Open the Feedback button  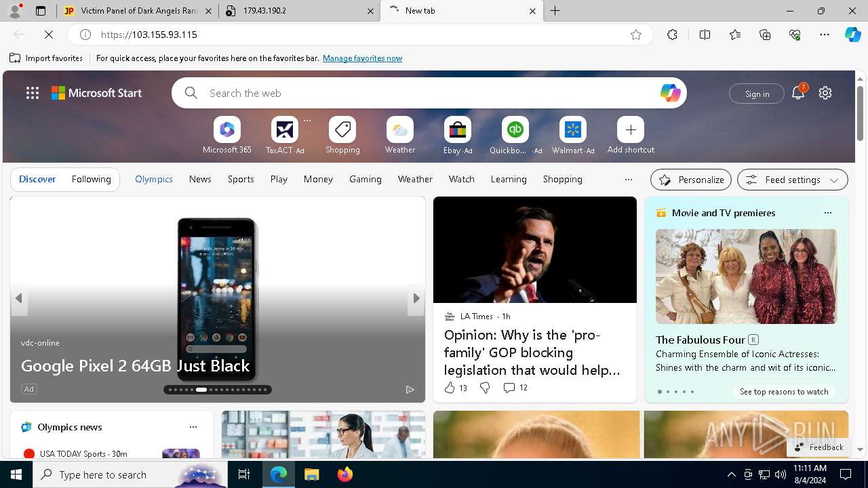tap(818, 447)
